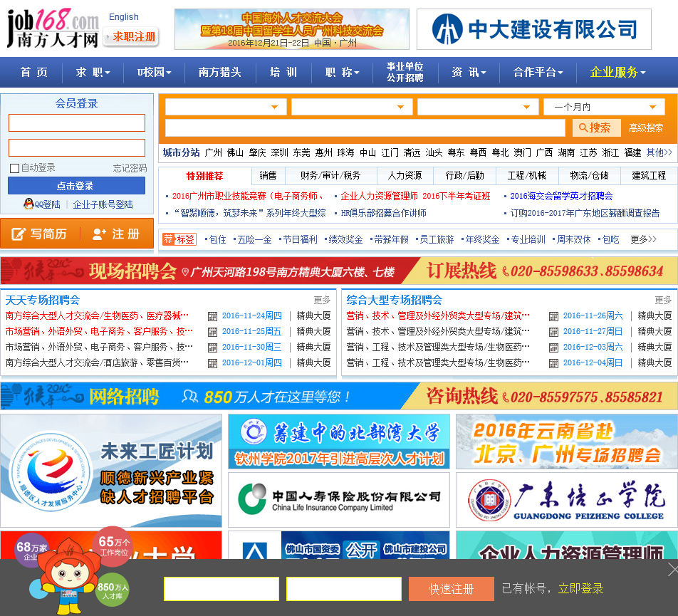
Task: Click the 注册 person-plus icon
Action: tap(100, 234)
